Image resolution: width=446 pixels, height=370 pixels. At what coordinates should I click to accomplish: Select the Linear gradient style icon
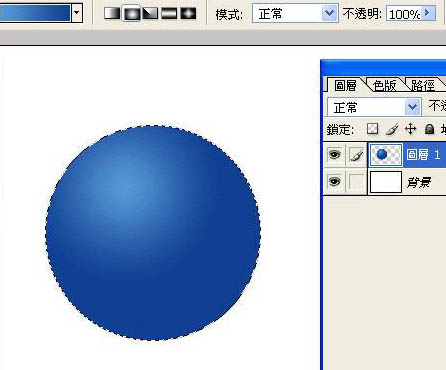112,13
